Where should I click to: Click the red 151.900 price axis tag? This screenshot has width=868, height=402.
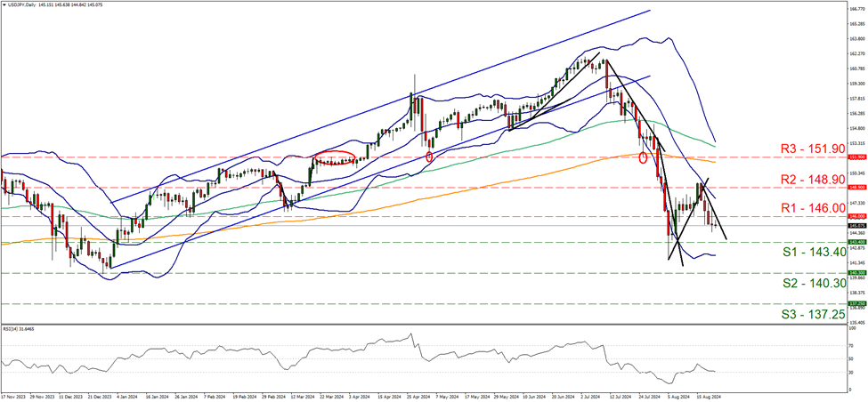(856, 157)
